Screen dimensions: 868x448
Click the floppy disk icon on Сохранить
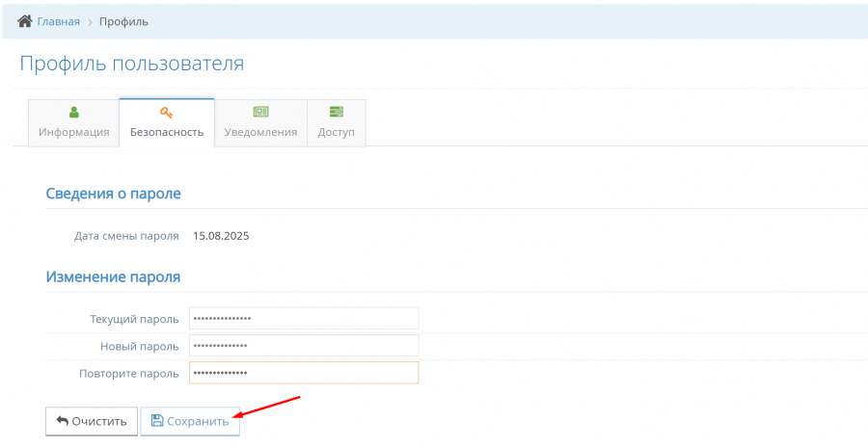pos(157,421)
